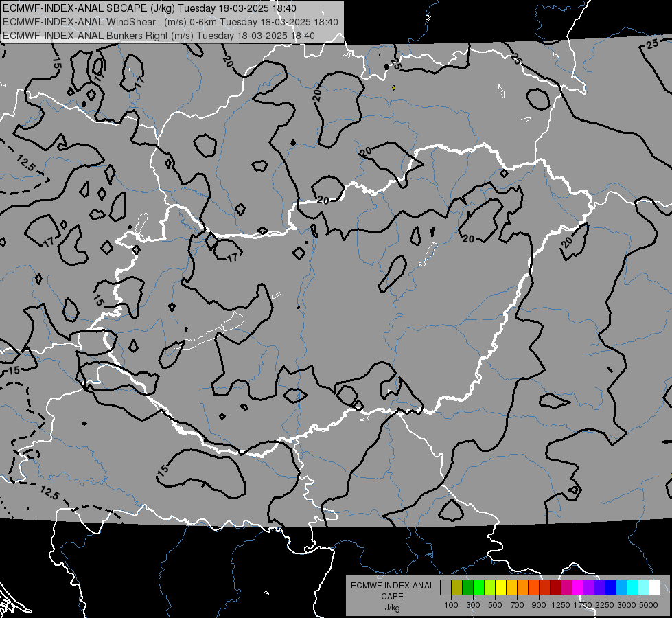672x618 pixels.
Task: Click the J/kg unit label in legend
Action: click(393, 608)
